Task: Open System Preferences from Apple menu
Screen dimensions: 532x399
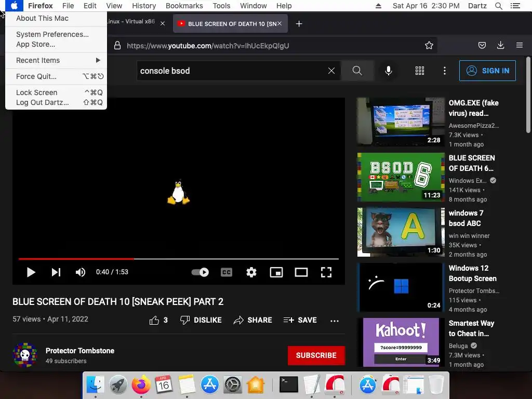Action: click(x=52, y=34)
